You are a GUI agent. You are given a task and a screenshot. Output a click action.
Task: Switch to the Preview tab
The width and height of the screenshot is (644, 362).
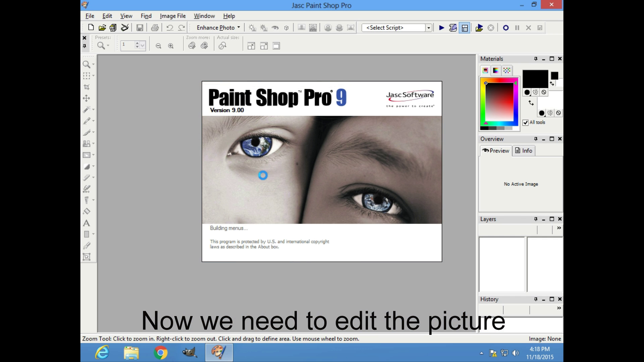pos(496,151)
